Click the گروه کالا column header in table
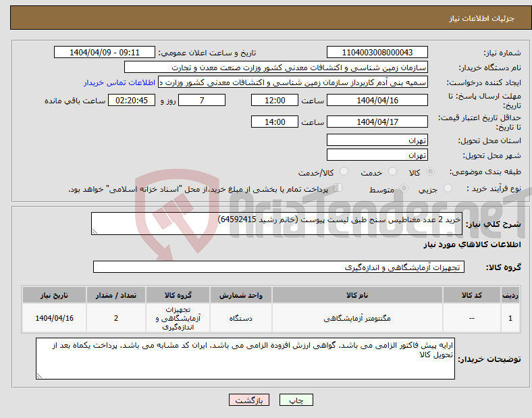Screen dimensions: 532x418 click(x=178, y=295)
